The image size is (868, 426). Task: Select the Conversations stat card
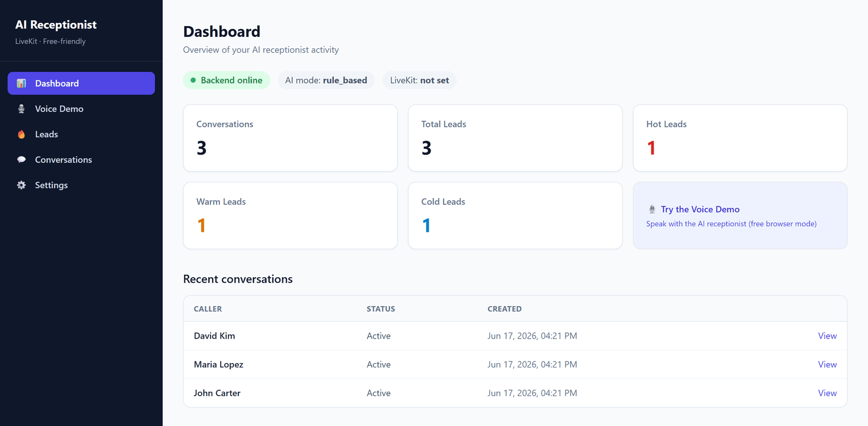click(290, 138)
